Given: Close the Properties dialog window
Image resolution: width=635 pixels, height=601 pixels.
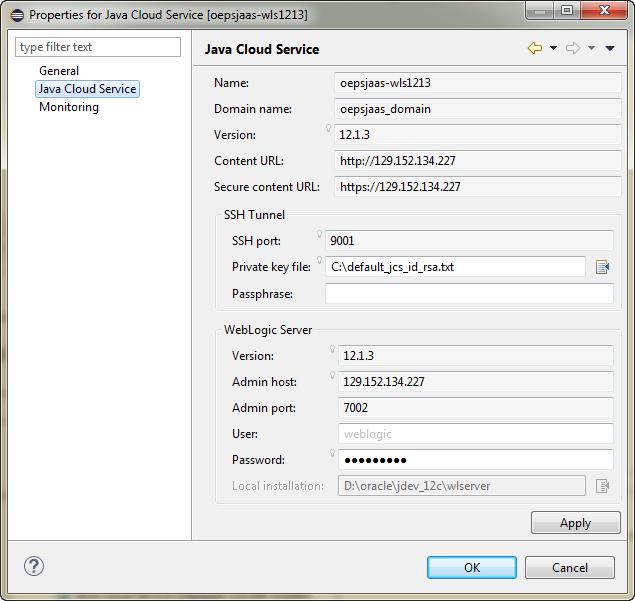Looking at the screenshot, I should point(604,11).
